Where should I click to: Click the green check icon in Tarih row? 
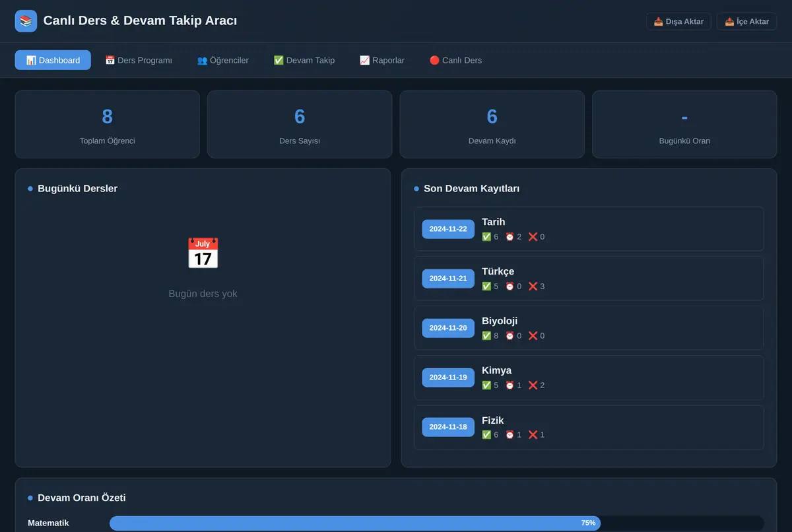[x=486, y=237]
